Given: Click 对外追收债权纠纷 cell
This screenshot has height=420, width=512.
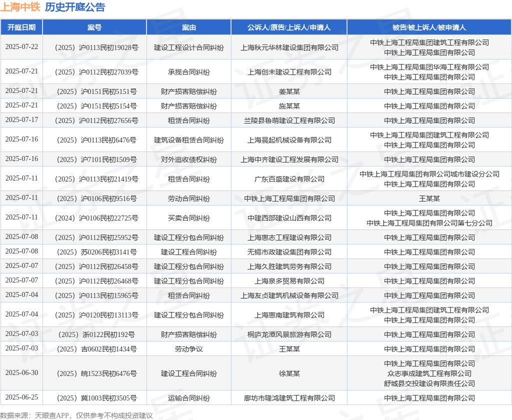Looking at the screenshot, I should tap(188, 159).
